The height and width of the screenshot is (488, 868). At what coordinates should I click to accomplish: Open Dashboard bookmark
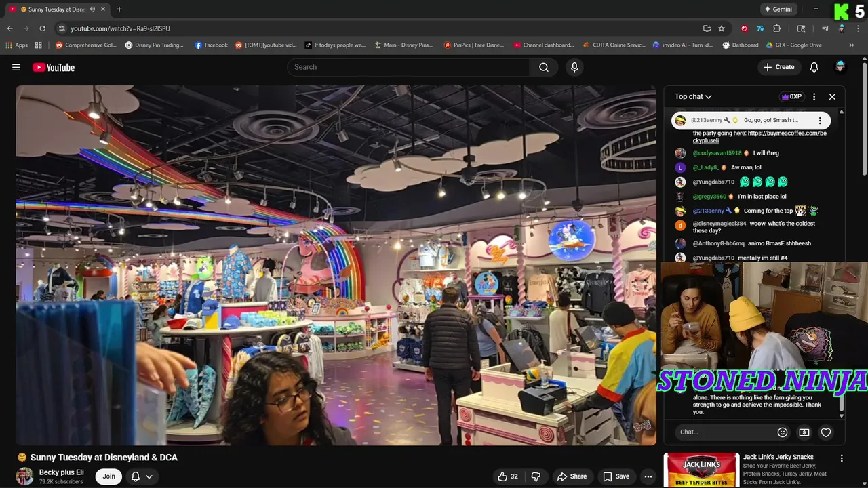coord(740,45)
